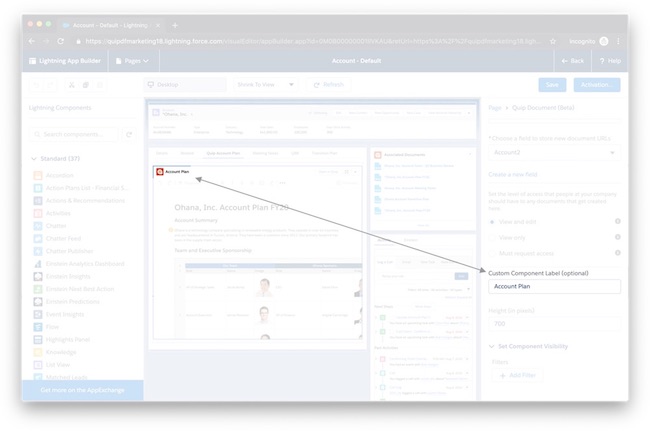The width and height of the screenshot is (650, 431).
Task: Open Help from the header
Action: (x=610, y=61)
